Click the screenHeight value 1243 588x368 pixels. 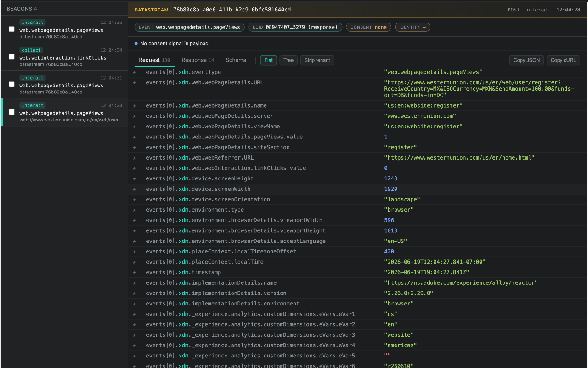tap(390, 179)
